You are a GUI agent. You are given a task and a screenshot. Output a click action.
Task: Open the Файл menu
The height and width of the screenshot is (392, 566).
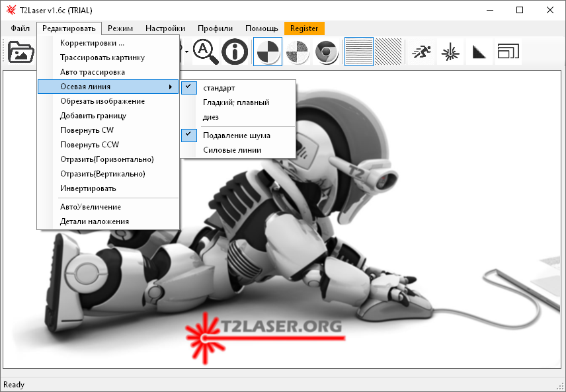(20, 28)
